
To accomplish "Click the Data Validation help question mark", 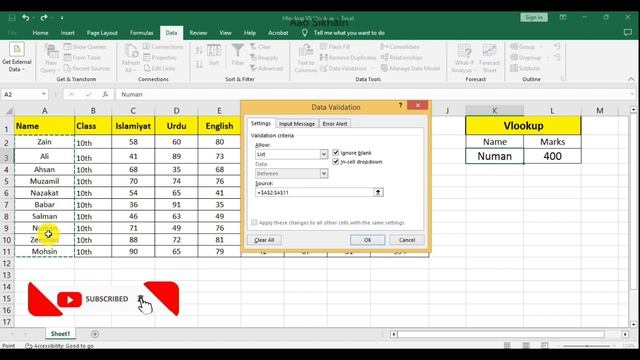I will [x=400, y=106].
